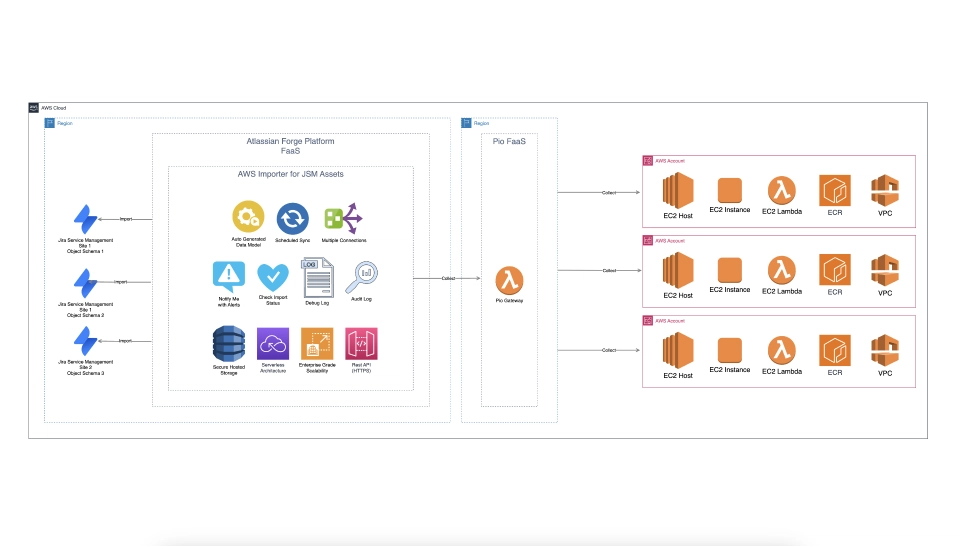Select the Notify Me with Alerts icon
This screenshot has height=546, width=960.
coord(229,275)
